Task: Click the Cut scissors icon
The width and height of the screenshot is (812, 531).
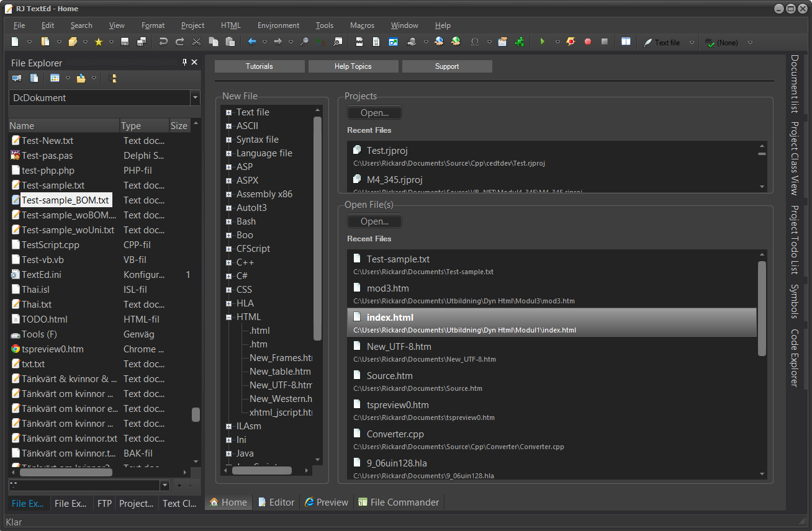Action: click(197, 42)
